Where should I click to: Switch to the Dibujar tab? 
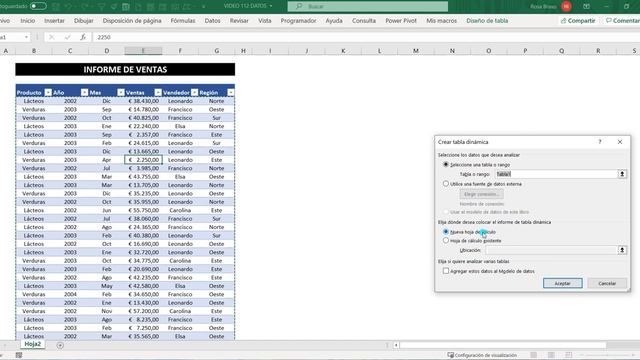[x=84, y=20]
